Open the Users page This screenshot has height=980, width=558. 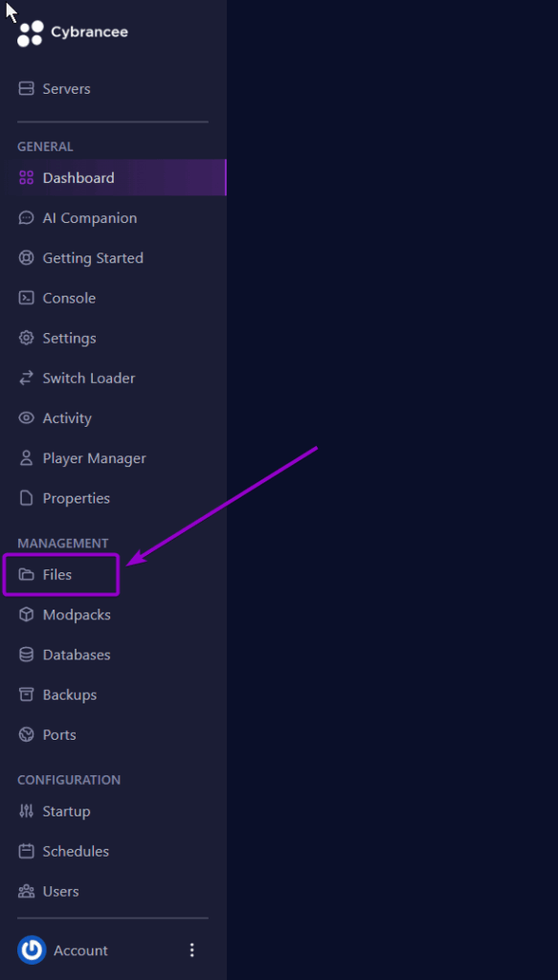pyautogui.click(x=59, y=891)
